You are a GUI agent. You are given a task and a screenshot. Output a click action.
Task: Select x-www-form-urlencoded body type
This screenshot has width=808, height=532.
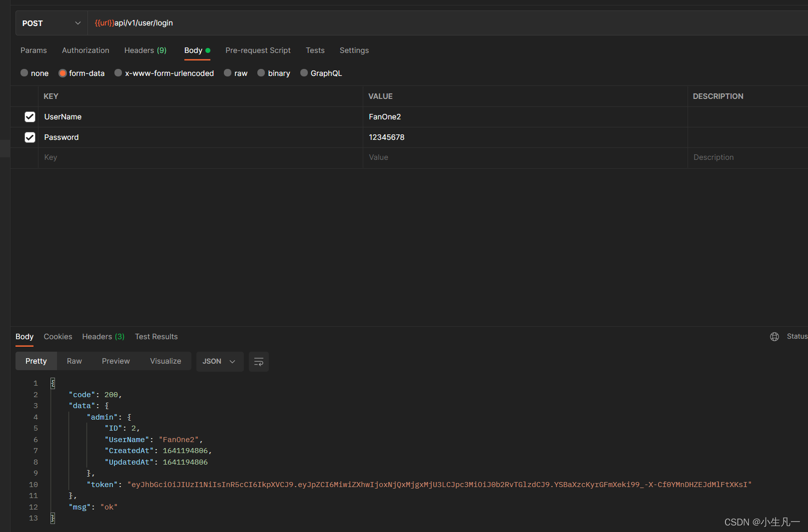coord(118,73)
